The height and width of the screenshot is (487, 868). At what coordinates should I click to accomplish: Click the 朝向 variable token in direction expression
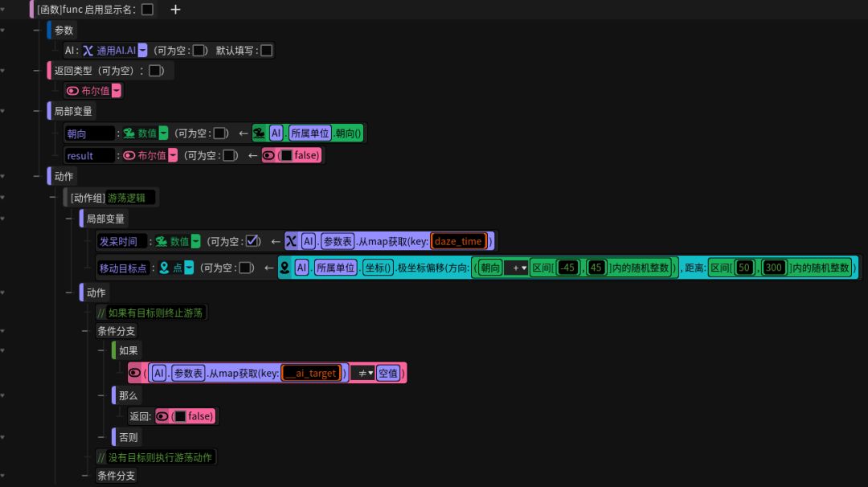click(x=490, y=268)
